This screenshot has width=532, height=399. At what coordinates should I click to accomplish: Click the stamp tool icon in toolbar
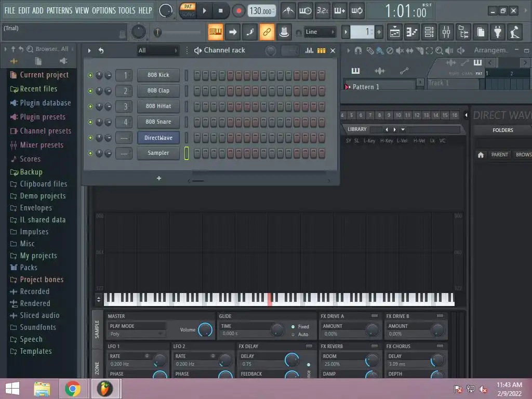pos(284,32)
